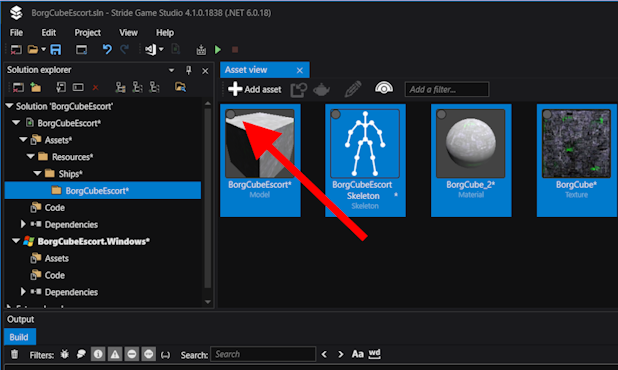Click the Save all icon in main toolbar
Viewport: 618px width, 370px height.
[56, 50]
